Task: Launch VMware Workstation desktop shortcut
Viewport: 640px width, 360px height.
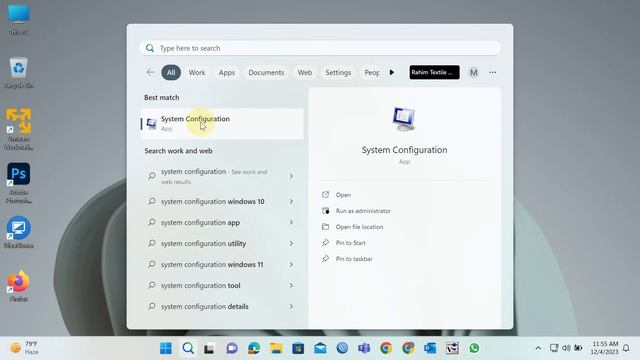Action: click(x=19, y=129)
